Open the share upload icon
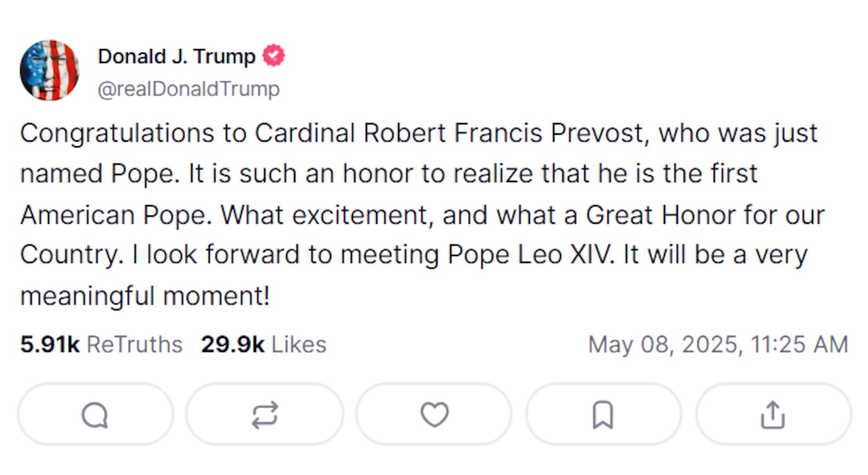 click(x=773, y=414)
